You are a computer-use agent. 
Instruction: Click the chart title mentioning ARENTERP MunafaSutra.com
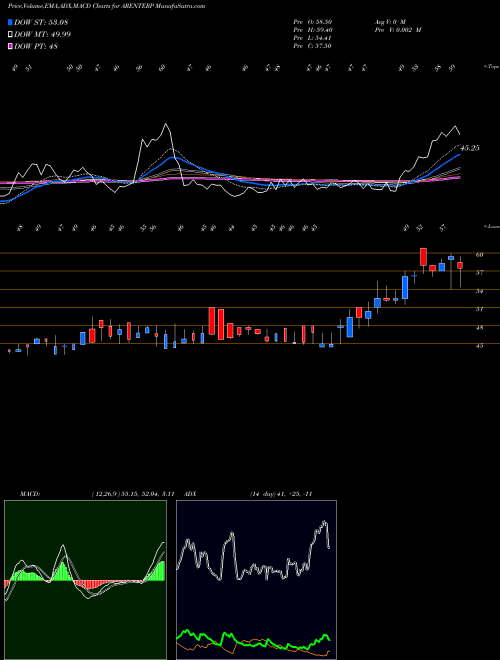106,6
